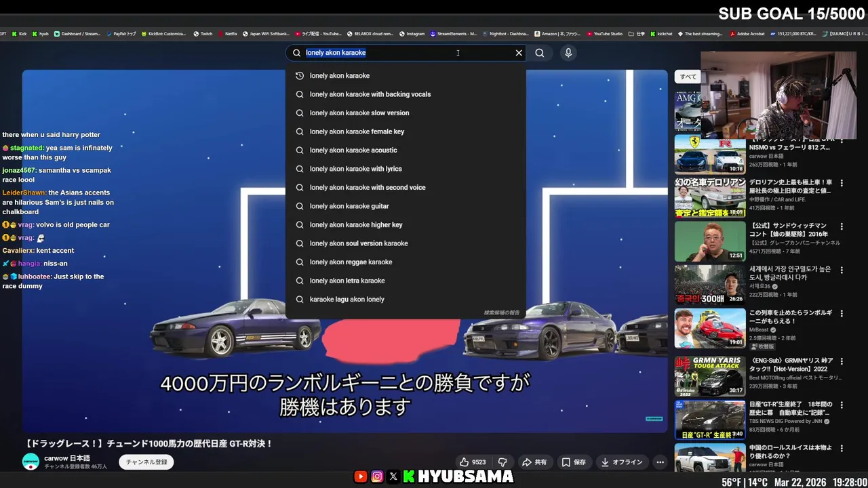Open options menu for 中国のロールスルイス video
Screen dimensions: 868x488
coord(842,449)
